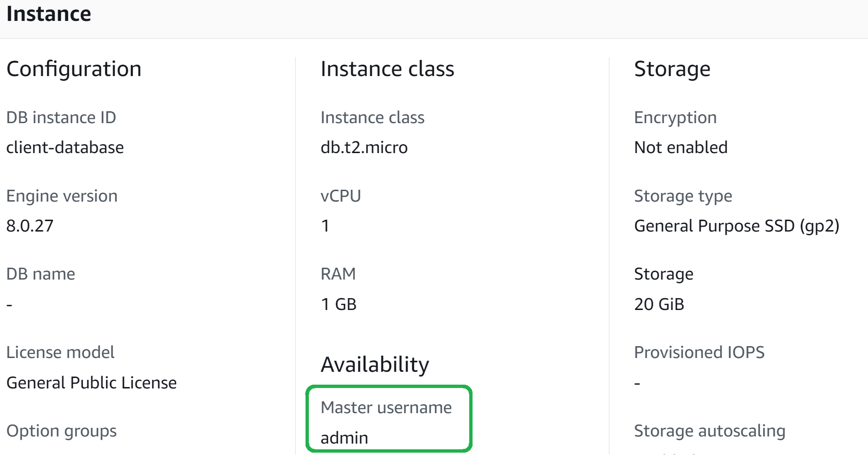Click the vCPU label
The image size is (868, 465).
pos(341,196)
